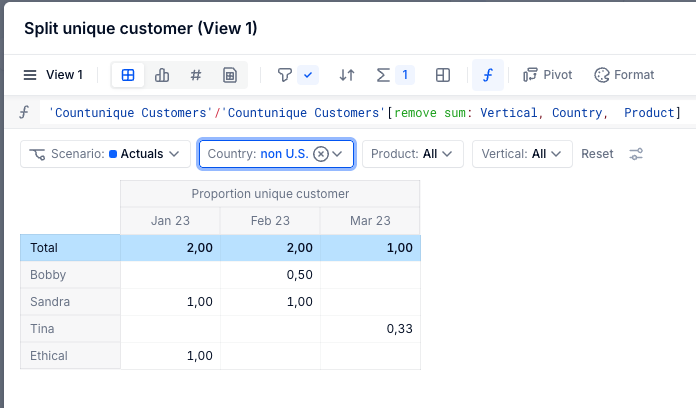Image resolution: width=696 pixels, height=408 pixels.
Task: Toggle the formula bar icon
Action: [x=488, y=75]
